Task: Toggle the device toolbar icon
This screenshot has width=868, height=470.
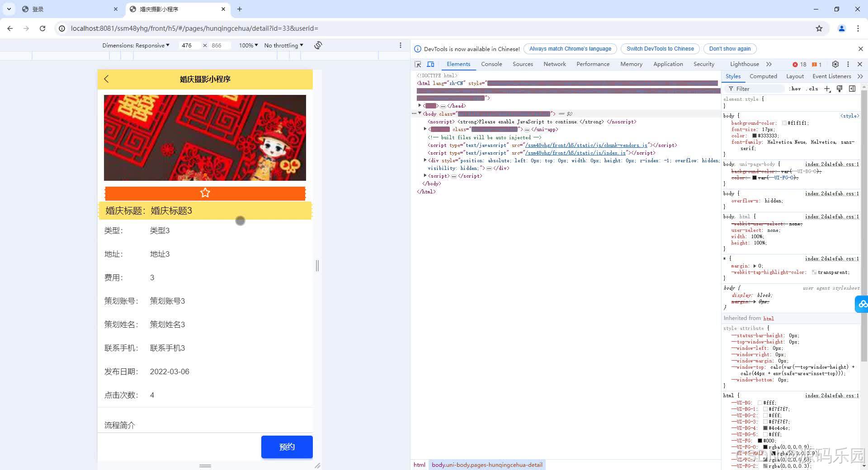Action: click(x=431, y=64)
